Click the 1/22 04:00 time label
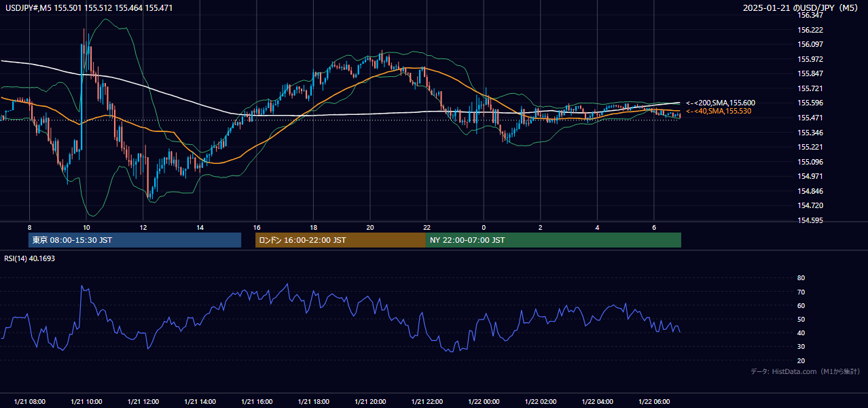The height and width of the screenshot is (408, 868). click(x=597, y=402)
